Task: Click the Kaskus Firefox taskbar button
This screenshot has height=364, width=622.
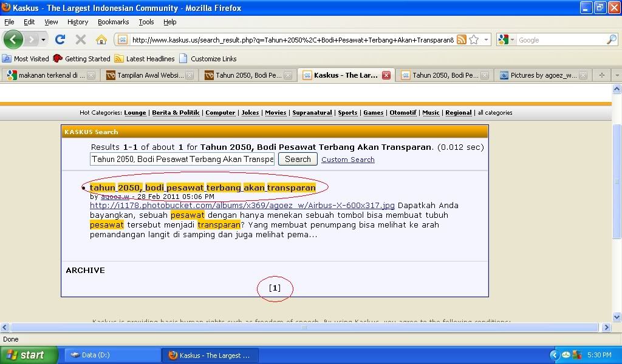Action: coord(210,356)
